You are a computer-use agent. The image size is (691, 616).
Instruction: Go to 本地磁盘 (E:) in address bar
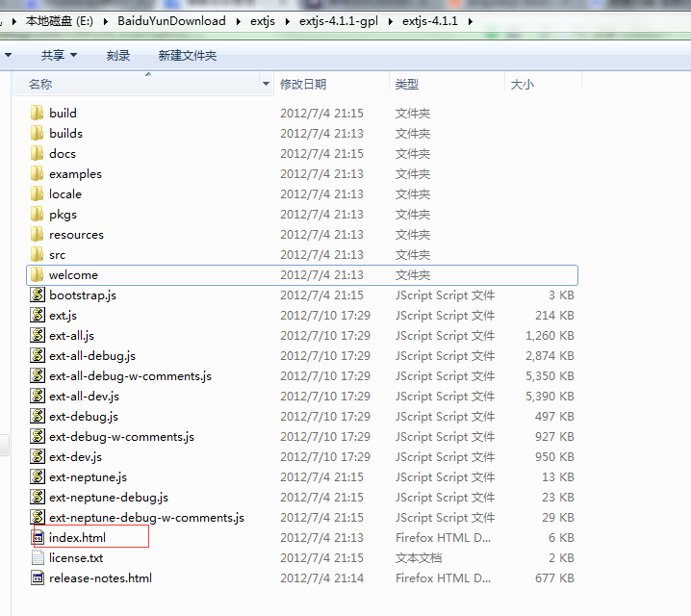[60, 21]
